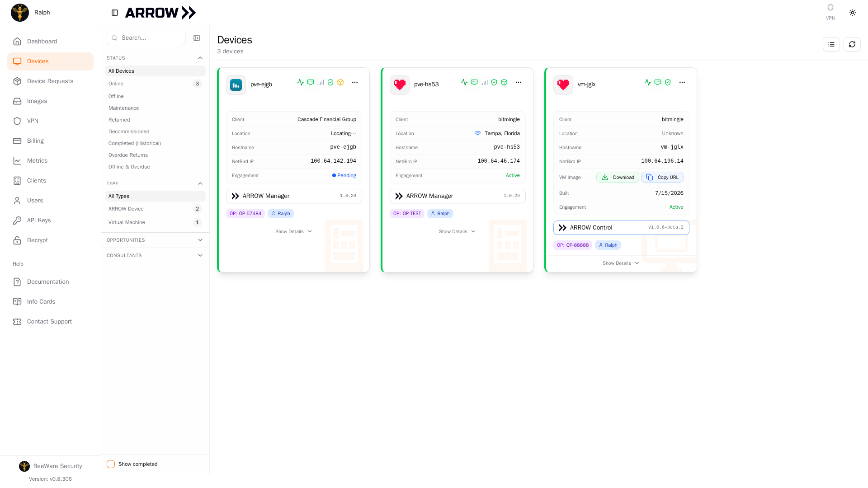Click the green box icon on pve-hs53
Image resolution: width=868 pixels, height=488 pixels.
point(504,82)
